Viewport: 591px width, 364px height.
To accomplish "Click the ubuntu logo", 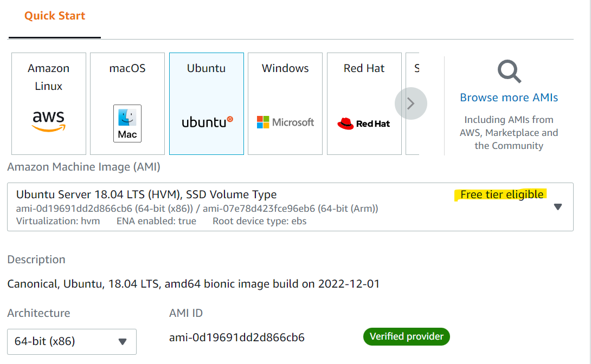I will (x=207, y=122).
